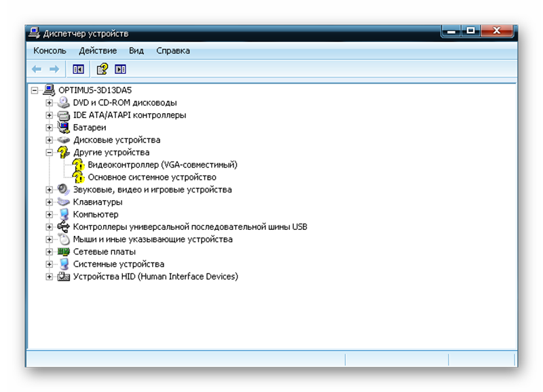Click the yellow warning icon beside Видеоконтроллер
Viewport: 543px width, 392px height.
pyautogui.click(x=79, y=165)
